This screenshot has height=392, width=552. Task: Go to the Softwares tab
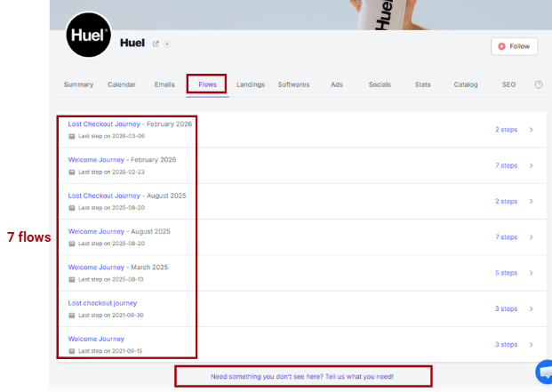click(293, 84)
